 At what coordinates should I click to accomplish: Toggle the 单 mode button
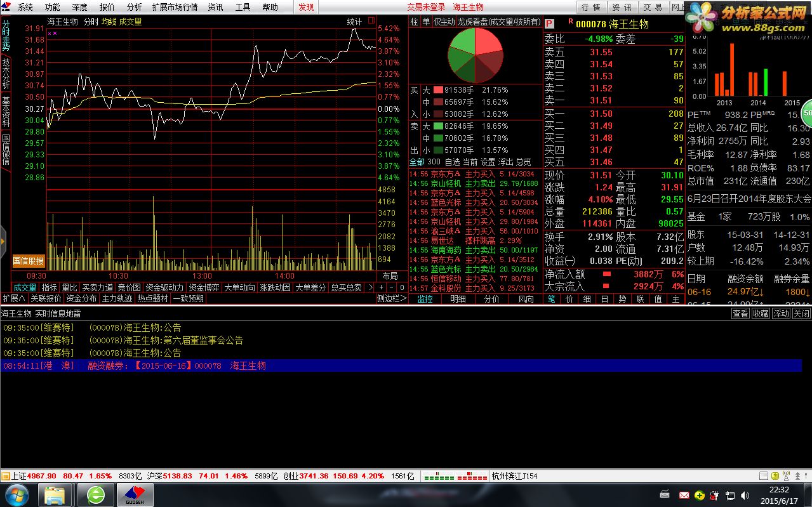pyautogui.click(x=426, y=22)
